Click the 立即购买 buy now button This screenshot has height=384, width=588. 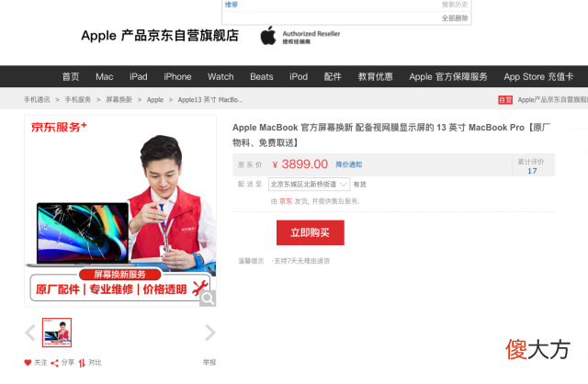point(311,232)
